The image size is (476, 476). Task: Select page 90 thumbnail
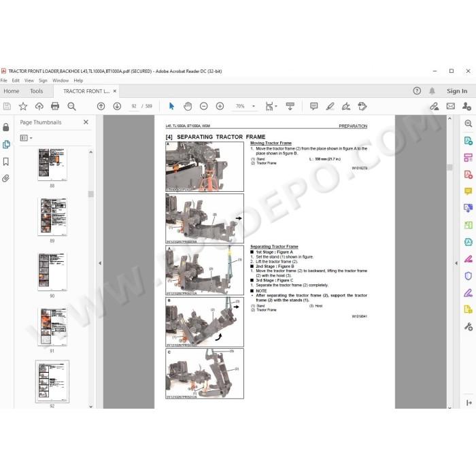point(52,272)
